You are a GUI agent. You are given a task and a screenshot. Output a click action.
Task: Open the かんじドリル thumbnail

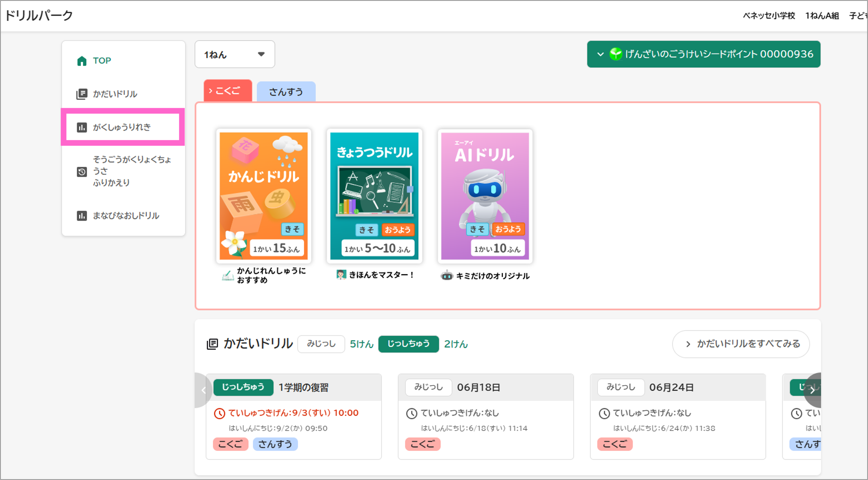click(264, 196)
